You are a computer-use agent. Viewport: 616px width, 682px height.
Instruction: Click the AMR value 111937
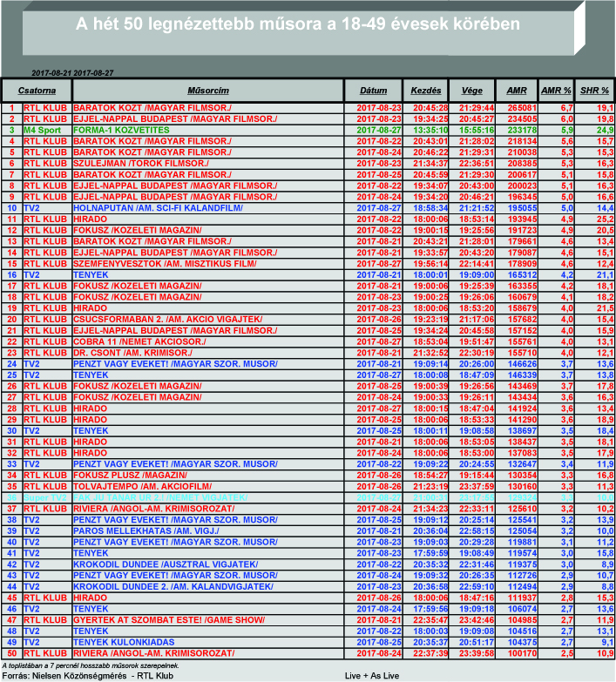tap(522, 598)
